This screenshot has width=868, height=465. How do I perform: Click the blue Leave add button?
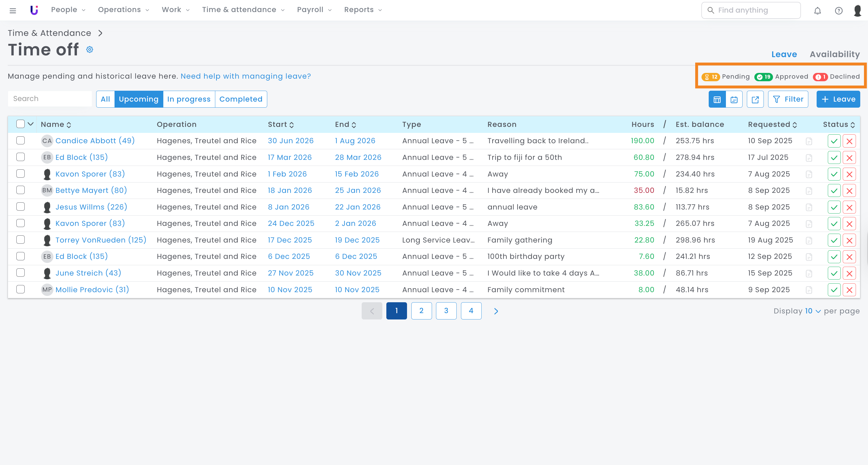tap(838, 99)
